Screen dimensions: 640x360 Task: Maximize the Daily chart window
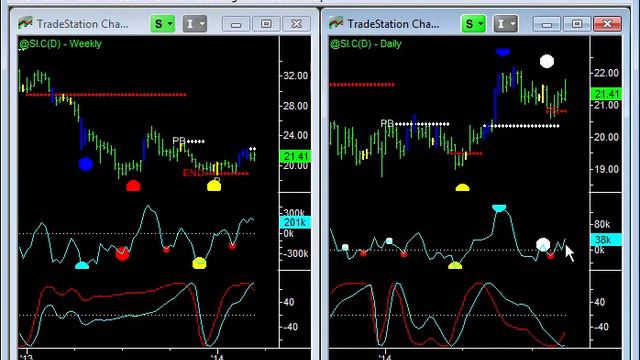pos(577,24)
